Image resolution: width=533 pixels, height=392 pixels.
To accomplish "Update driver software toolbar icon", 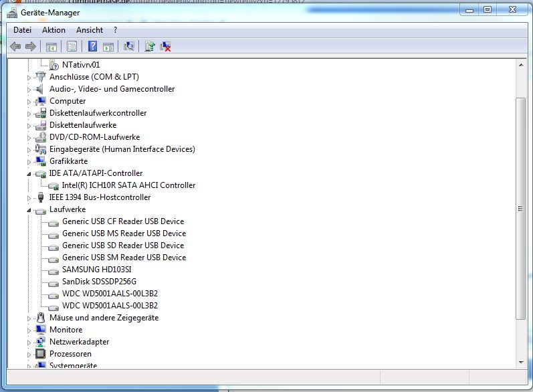I will click(150, 46).
